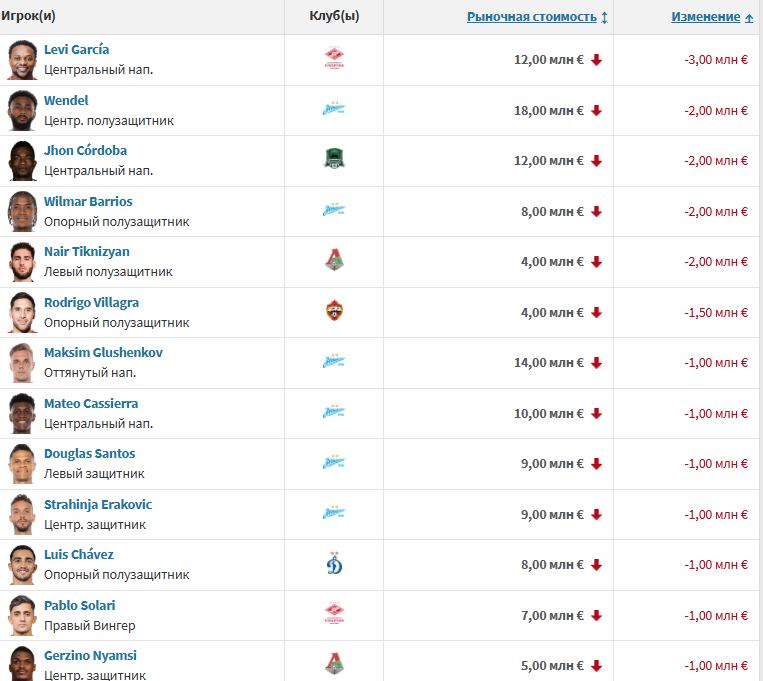This screenshot has width=763, height=681.
Task: Open Maksim Glushenkov's player page
Action: (103, 353)
